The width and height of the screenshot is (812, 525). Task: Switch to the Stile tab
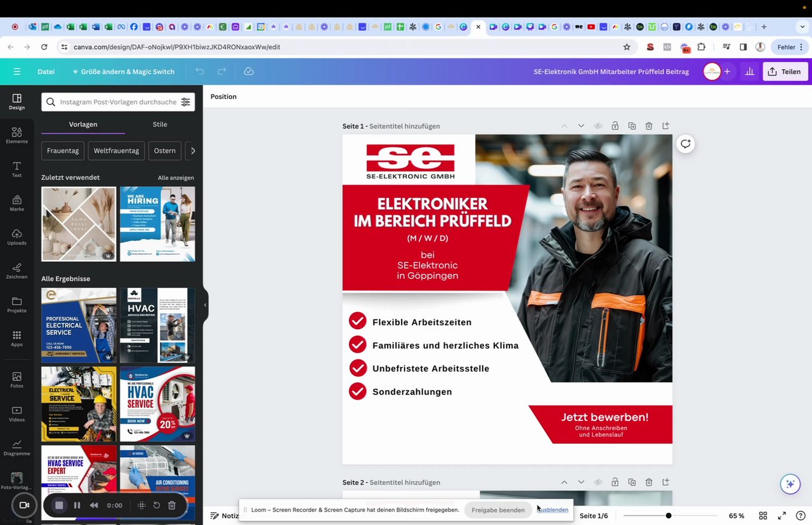[x=160, y=124]
